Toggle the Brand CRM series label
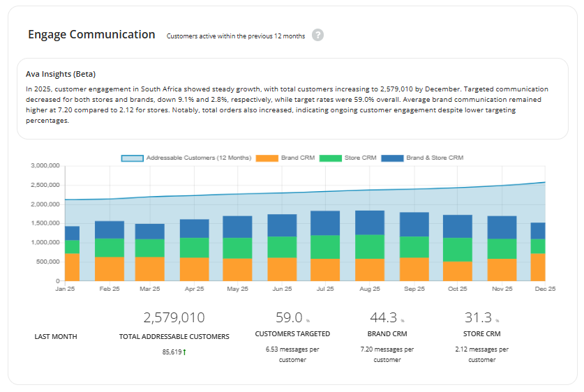The image size is (584, 392). tap(297, 158)
